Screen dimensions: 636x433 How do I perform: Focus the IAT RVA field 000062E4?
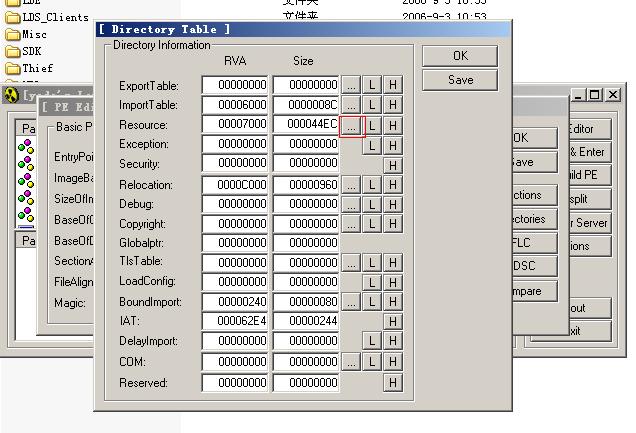pos(235,321)
